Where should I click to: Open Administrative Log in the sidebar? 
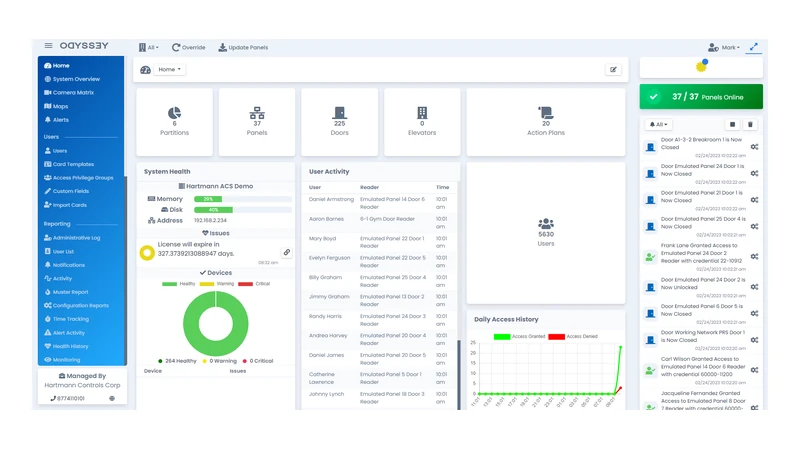pos(72,238)
